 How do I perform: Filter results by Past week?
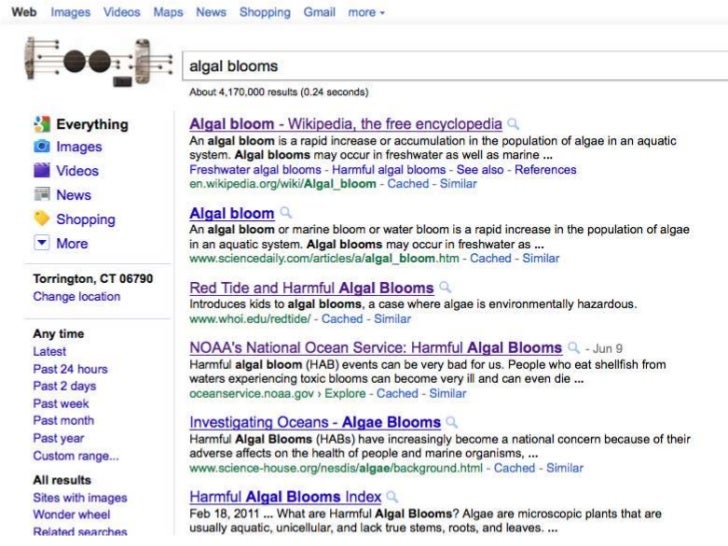pyautogui.click(x=61, y=403)
